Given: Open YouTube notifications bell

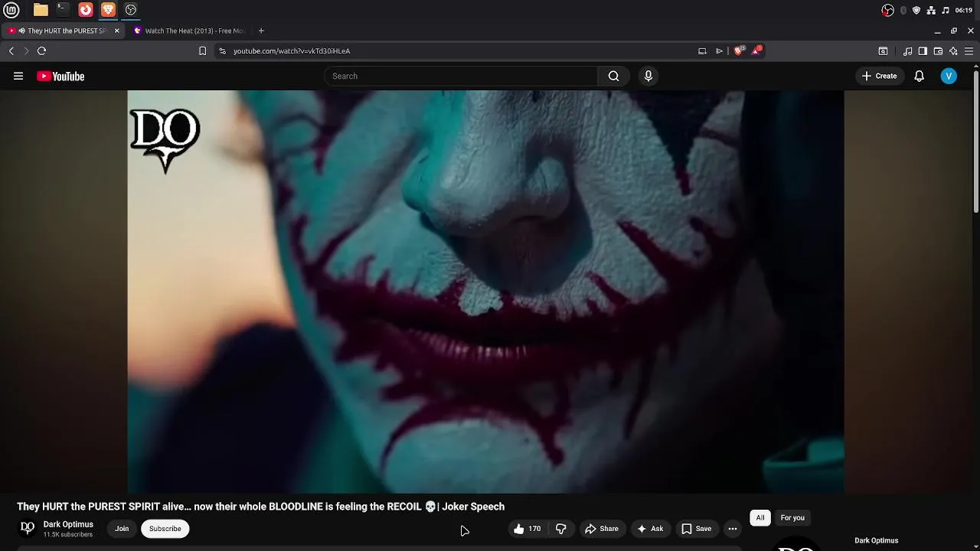Looking at the screenshot, I should coord(920,76).
